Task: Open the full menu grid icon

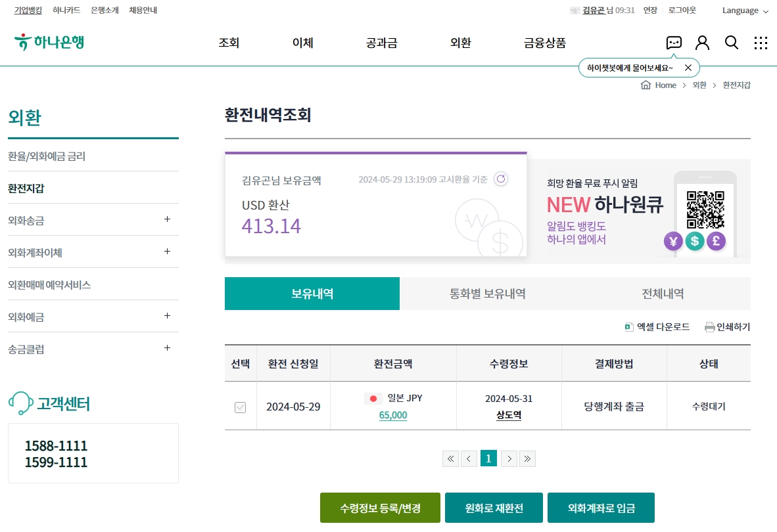Action: (x=761, y=42)
